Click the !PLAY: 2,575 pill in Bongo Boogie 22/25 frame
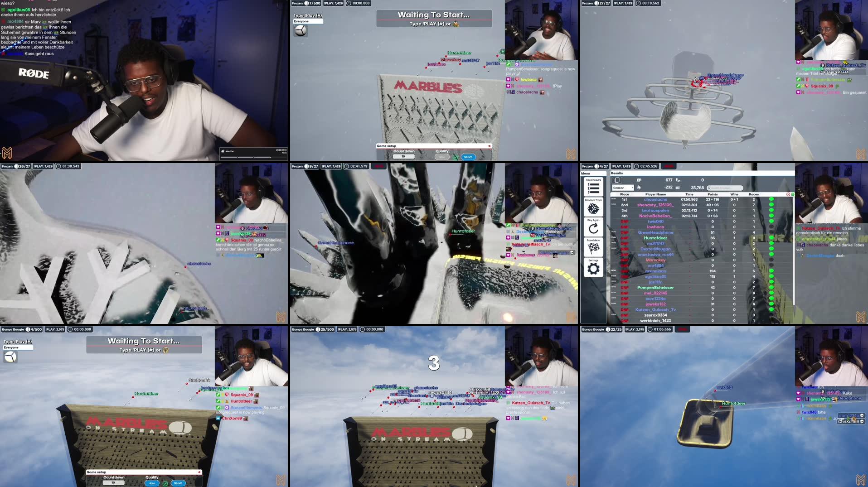Viewport: 868px width, 487px height. coord(635,329)
